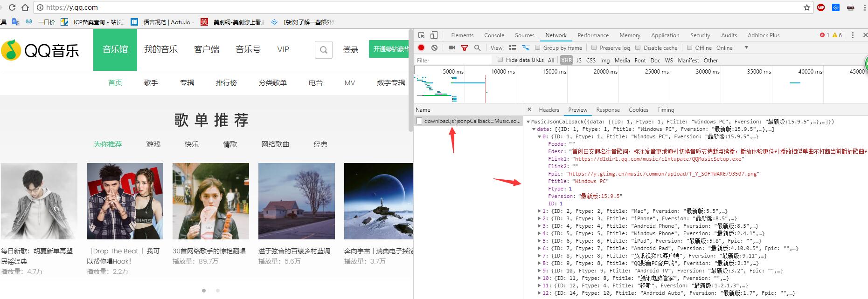Open the Headers tab

[x=549, y=110]
